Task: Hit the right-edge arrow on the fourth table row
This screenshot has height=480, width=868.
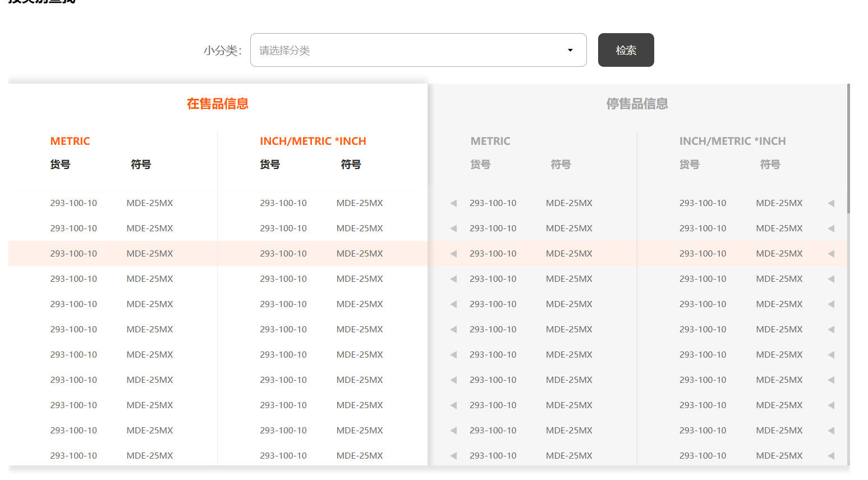Action: [x=831, y=279]
